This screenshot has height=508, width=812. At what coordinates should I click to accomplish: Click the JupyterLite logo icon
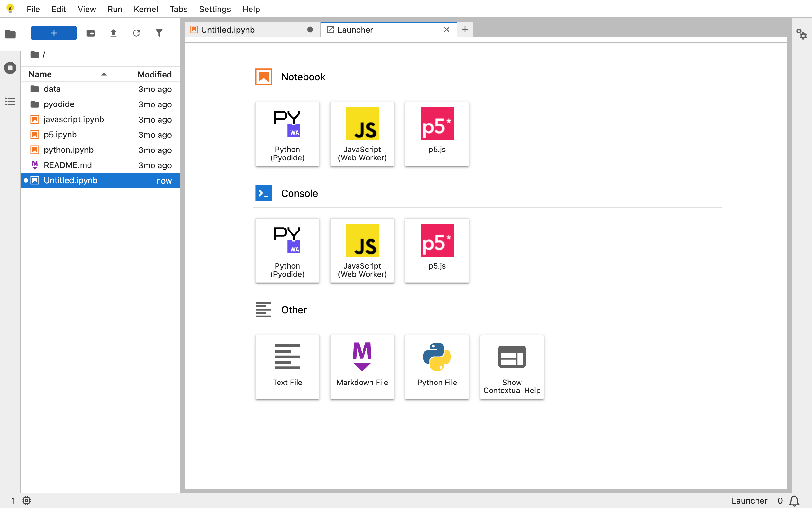click(x=10, y=9)
